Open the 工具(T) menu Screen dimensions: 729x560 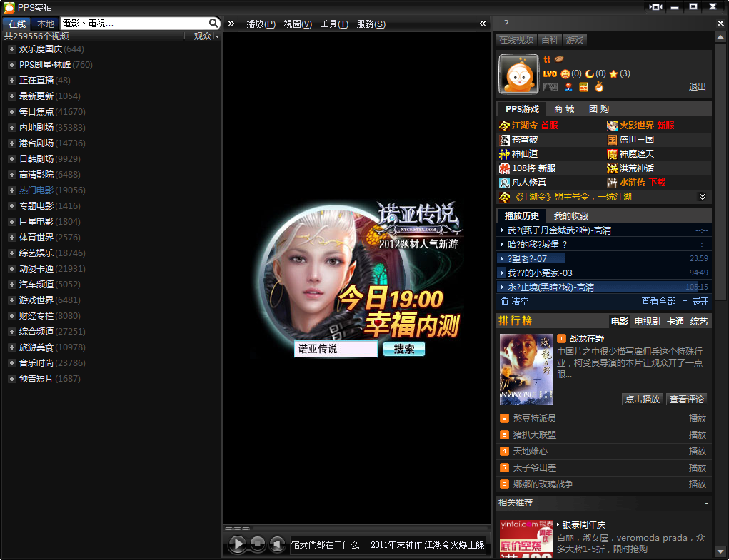coord(334,24)
